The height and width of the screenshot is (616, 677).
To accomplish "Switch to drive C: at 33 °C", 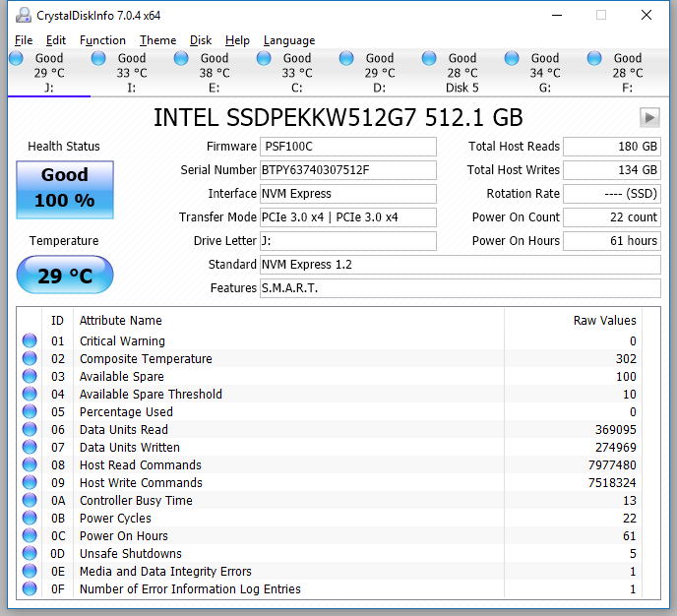I will pos(296,73).
